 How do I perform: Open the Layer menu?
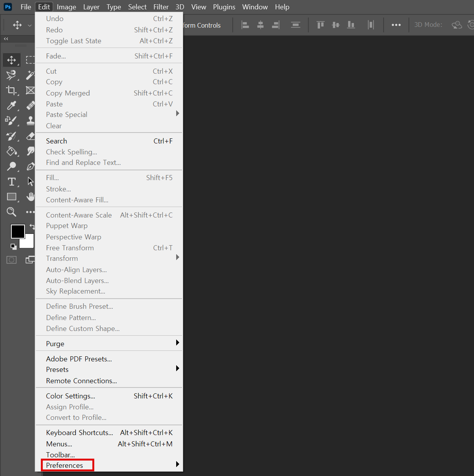(x=91, y=7)
